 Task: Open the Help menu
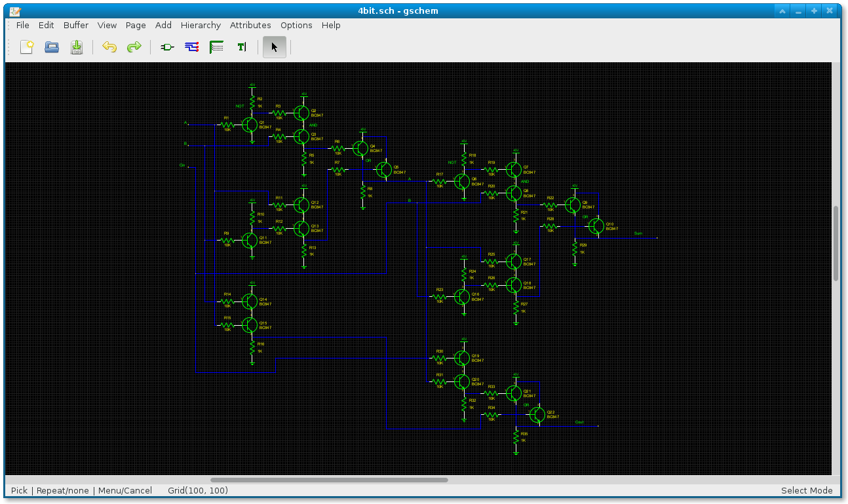point(331,25)
